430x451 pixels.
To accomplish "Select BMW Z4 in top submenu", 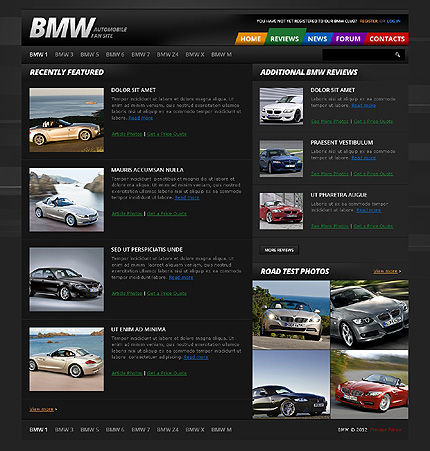I will click(x=168, y=54).
